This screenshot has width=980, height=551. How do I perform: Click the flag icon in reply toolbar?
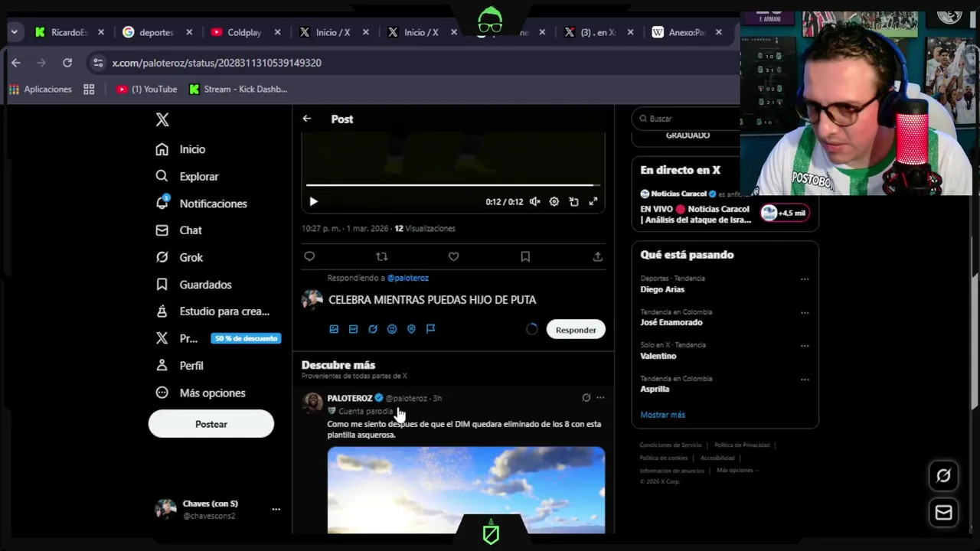coord(430,329)
